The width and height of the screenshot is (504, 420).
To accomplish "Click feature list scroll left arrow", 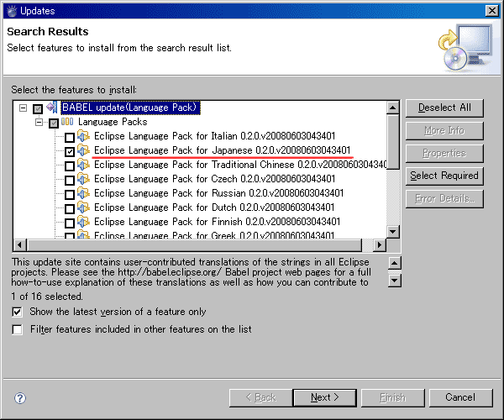I will 20,245.
